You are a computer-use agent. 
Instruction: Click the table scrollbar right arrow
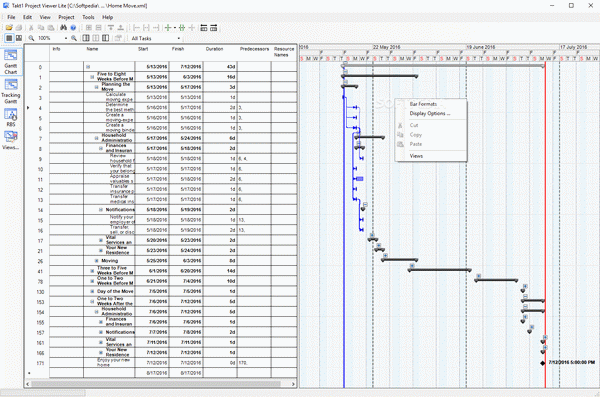[293, 384]
